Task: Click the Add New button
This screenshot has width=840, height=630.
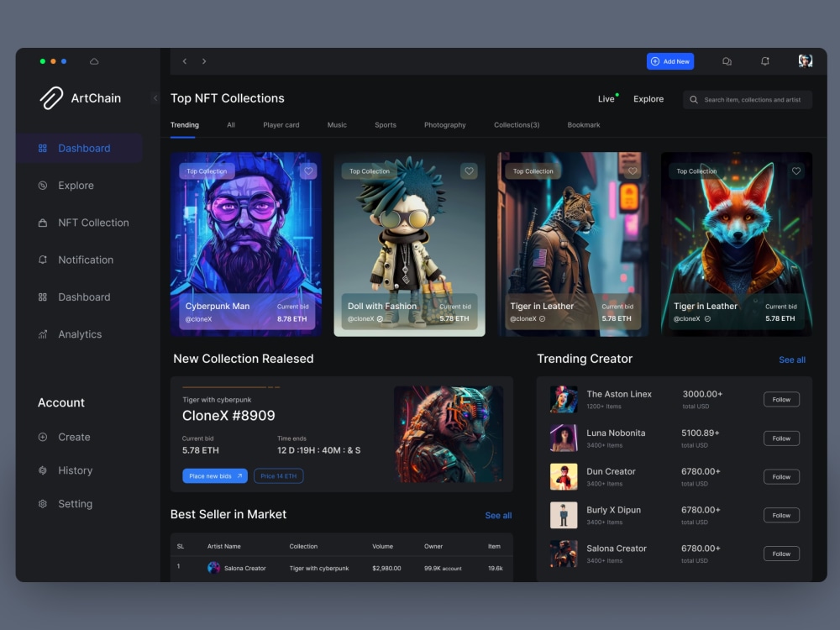Action: coord(670,61)
